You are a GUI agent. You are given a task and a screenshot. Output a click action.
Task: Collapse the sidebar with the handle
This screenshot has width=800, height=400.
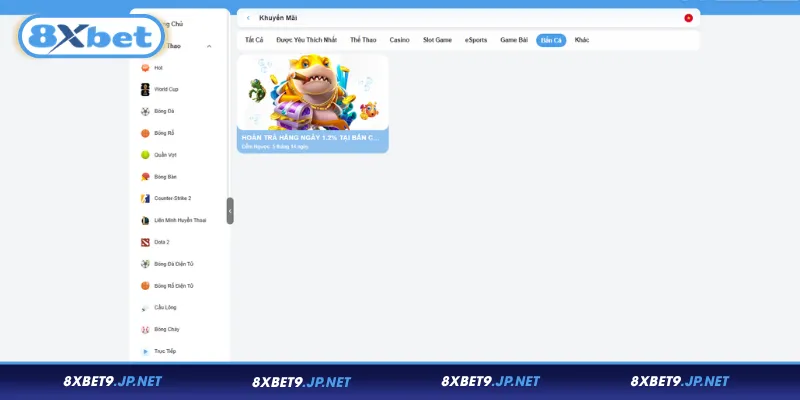(x=230, y=211)
